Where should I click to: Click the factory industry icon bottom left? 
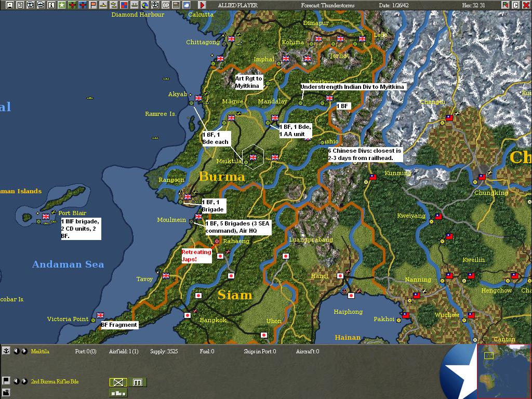tap(6, 393)
